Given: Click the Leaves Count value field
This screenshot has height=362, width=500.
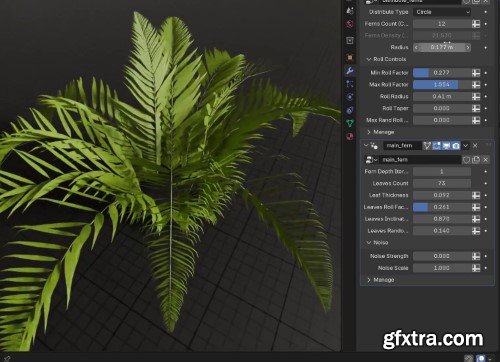Looking at the screenshot, I should tap(442, 183).
